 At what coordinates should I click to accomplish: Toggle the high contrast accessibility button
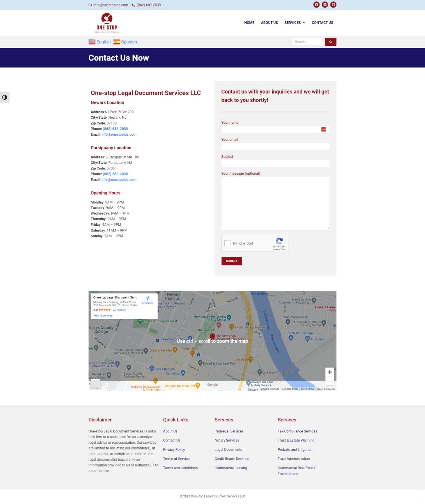5,97
